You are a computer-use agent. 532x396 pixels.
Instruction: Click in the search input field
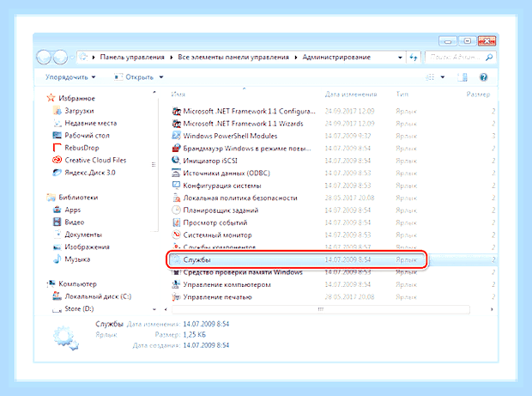tap(455, 57)
